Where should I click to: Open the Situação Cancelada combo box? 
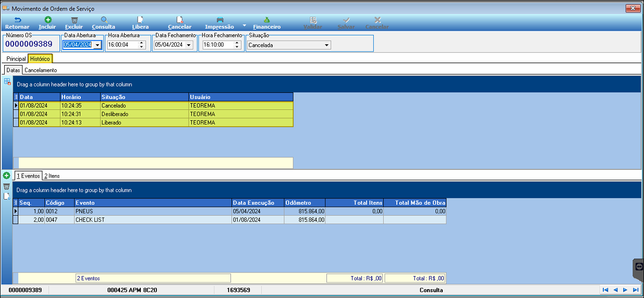(x=289, y=45)
